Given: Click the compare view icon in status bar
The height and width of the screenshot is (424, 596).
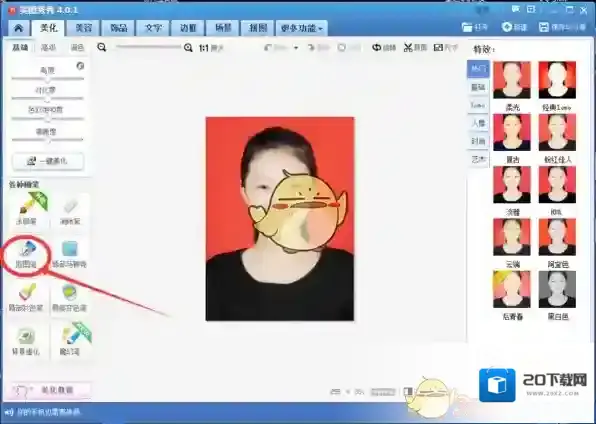Looking at the screenshot, I should point(408,391).
